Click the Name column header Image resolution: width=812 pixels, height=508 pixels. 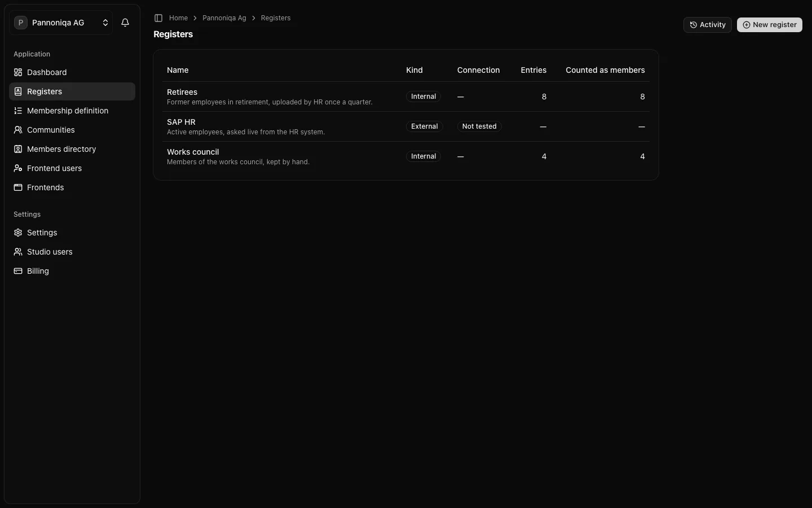[x=178, y=70]
